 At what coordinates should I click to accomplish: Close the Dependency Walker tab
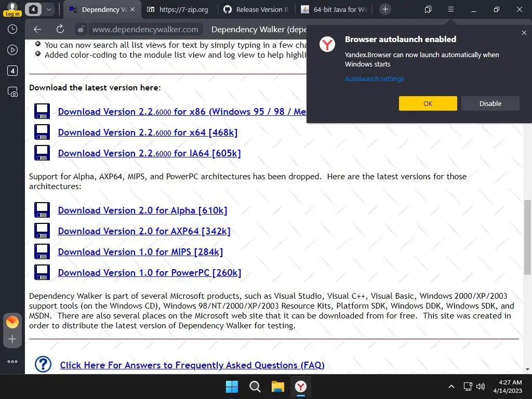coord(132,9)
